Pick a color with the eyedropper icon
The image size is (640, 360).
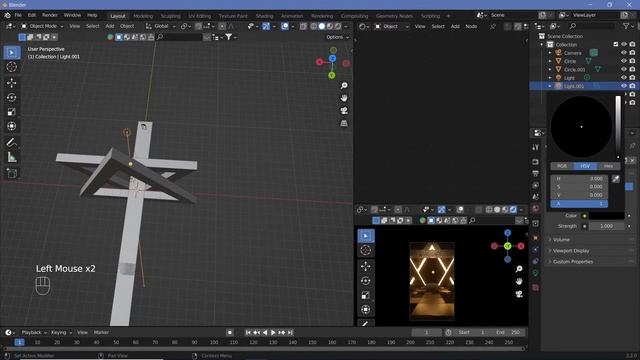616,178
